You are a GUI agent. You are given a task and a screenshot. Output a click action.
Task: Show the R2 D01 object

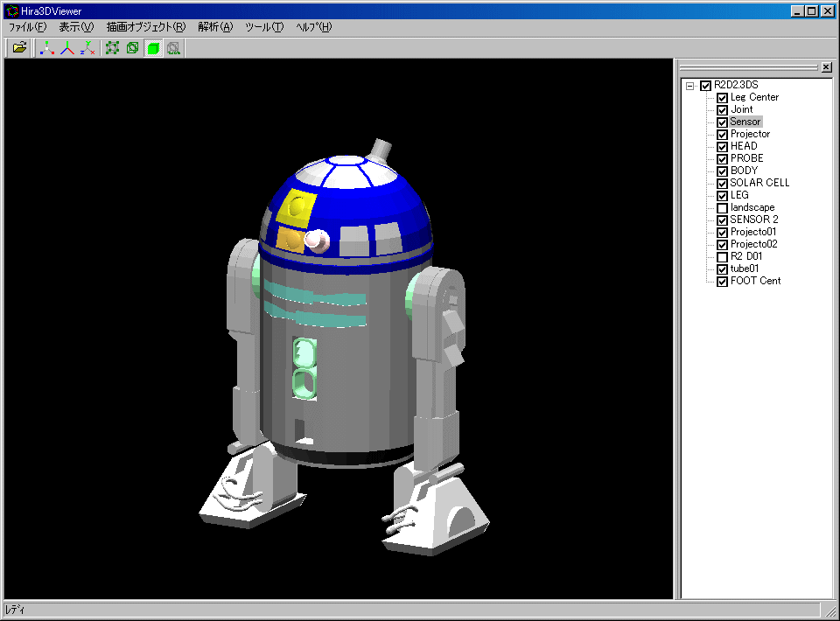point(722,257)
